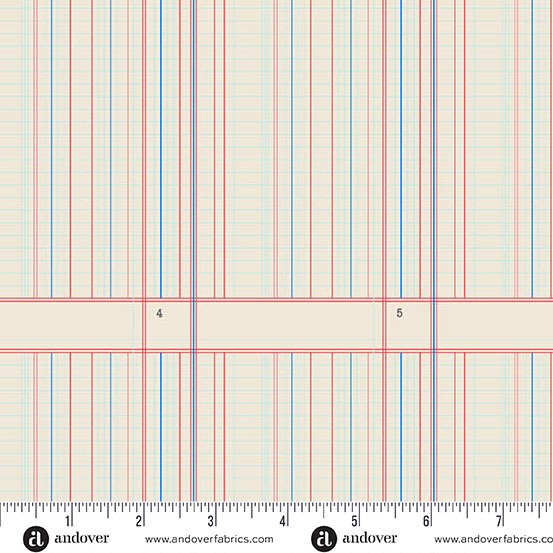Click the blank header cell right of column 5
This screenshot has width=553, height=553.
click(x=494, y=325)
